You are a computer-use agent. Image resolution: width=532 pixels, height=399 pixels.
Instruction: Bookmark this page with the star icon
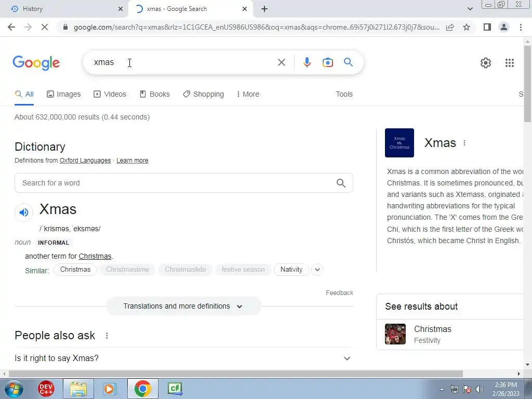point(467,27)
